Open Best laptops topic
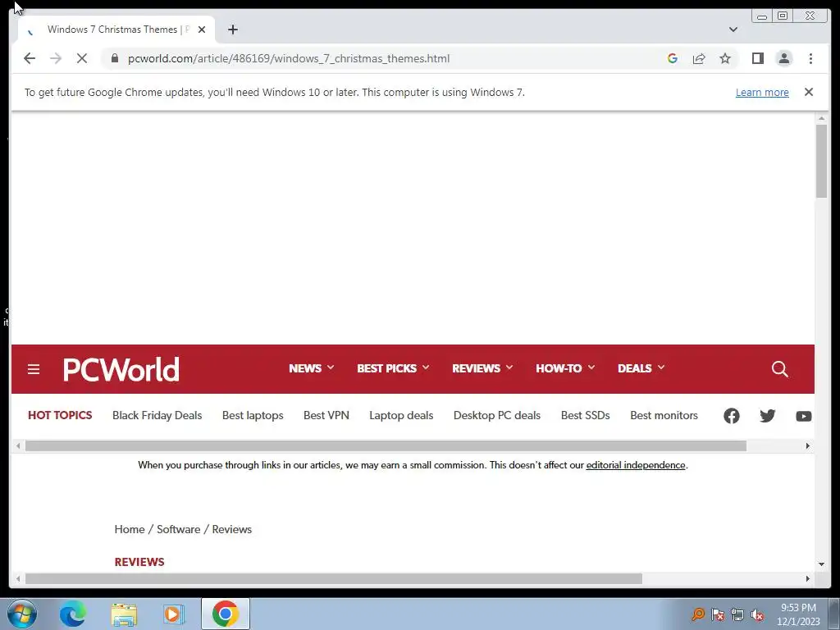Image resolution: width=840 pixels, height=630 pixels. pyautogui.click(x=253, y=415)
